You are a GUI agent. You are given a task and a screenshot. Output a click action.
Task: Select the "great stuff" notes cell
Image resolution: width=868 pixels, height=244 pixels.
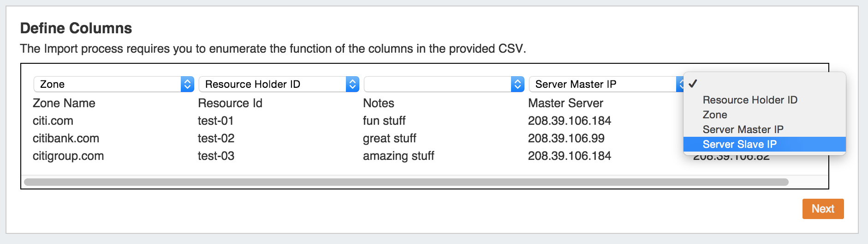(389, 138)
